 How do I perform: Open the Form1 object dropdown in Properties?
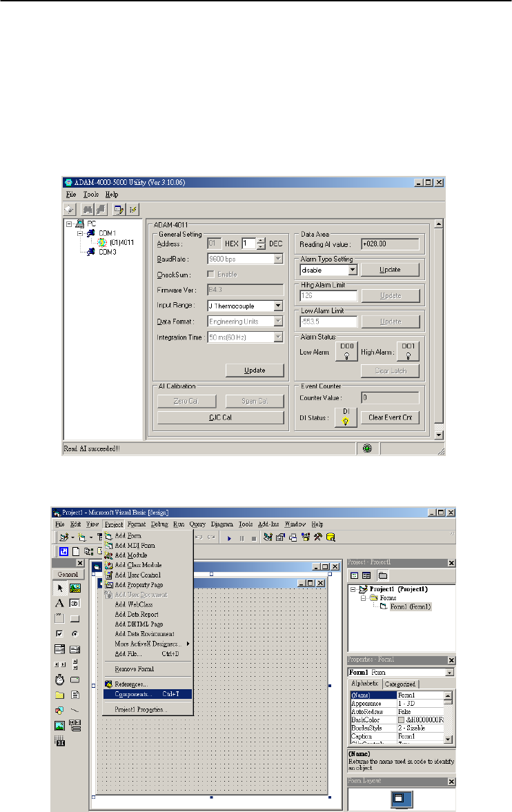pyautogui.click(x=449, y=672)
